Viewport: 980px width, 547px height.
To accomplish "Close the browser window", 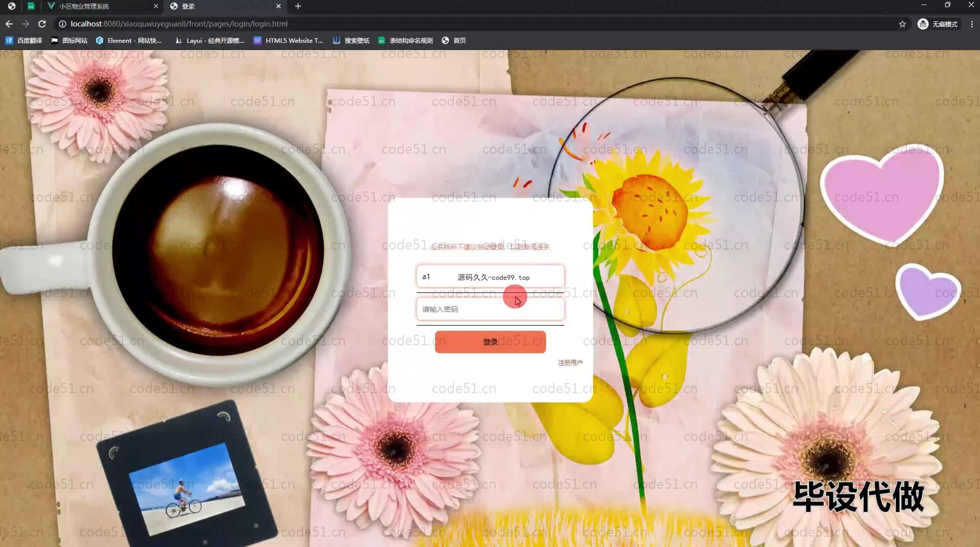I will point(971,5).
